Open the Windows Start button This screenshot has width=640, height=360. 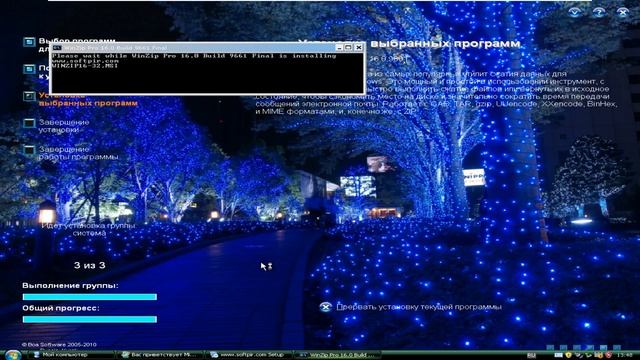(x=12, y=355)
